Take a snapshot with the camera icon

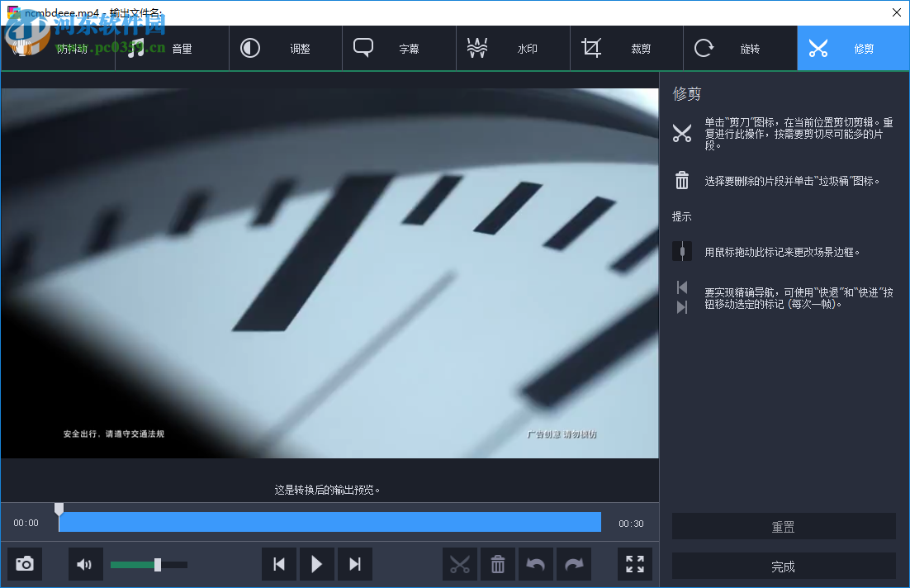click(24, 563)
